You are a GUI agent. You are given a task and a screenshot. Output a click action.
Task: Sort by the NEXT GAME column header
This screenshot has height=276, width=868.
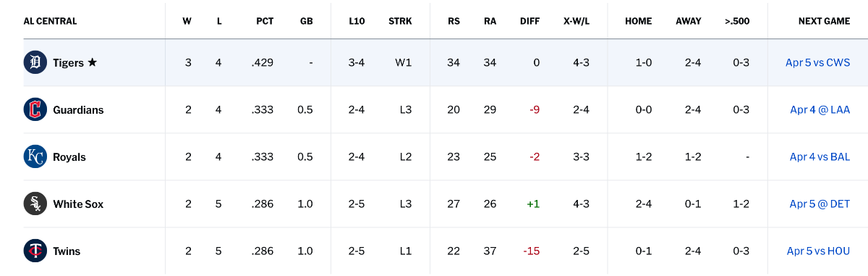[x=824, y=21]
